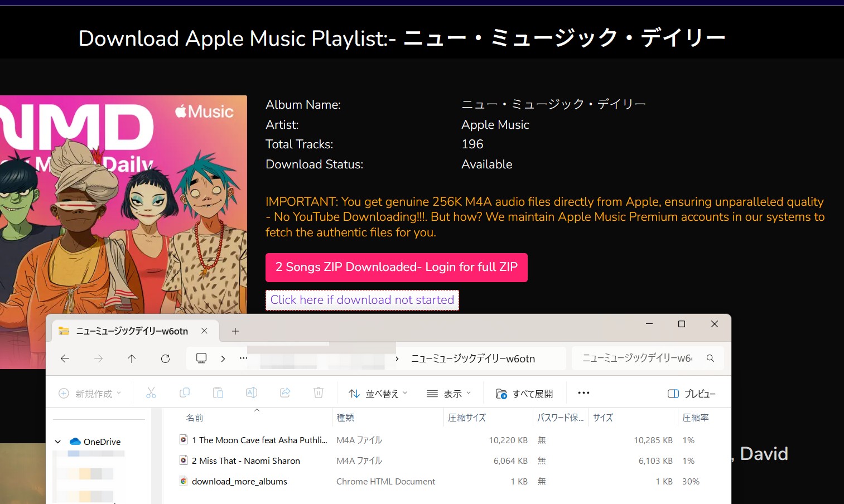This screenshot has width=844, height=504.
Task: Select file 1 The Moon Cave feat Asha Puthli
Action: tap(259, 440)
